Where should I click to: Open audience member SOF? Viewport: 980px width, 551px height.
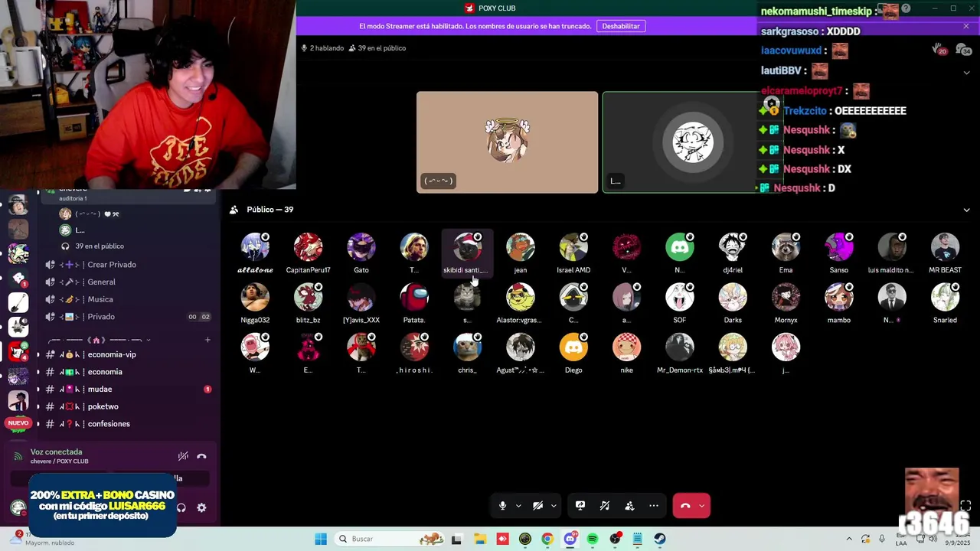[680, 304]
